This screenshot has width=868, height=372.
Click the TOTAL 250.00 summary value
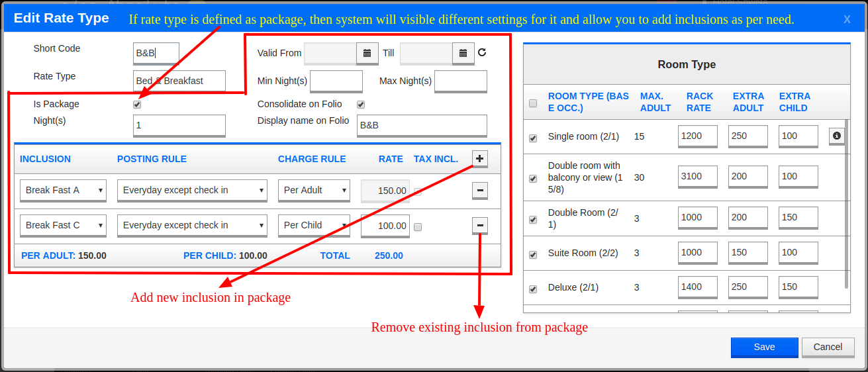[389, 256]
